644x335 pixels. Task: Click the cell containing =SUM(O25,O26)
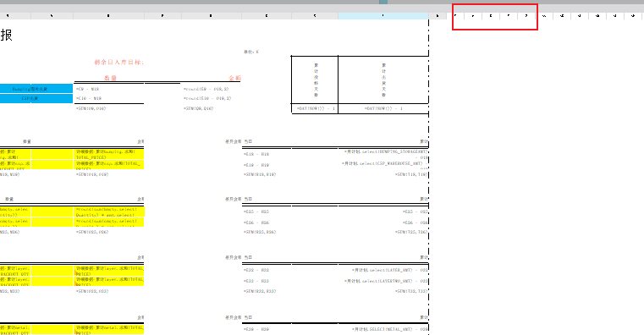[109, 232]
